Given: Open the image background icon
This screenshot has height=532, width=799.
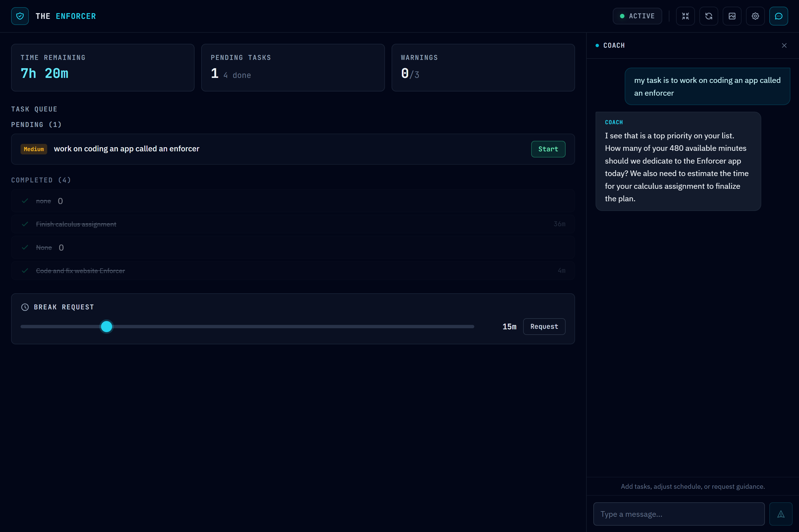Looking at the screenshot, I should 732,16.
